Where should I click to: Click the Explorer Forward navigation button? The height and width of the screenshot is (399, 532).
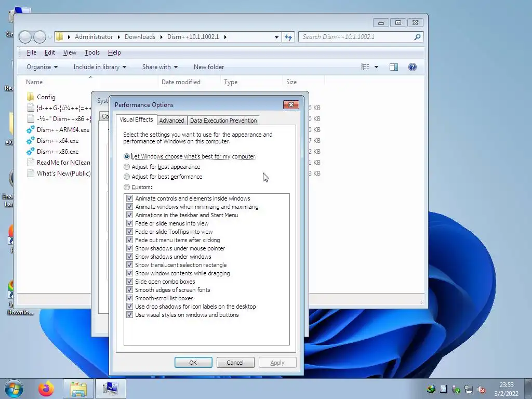(x=39, y=37)
